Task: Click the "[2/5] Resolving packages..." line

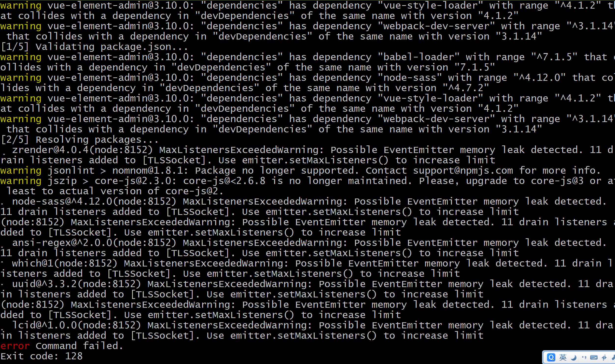Action: 80,140
